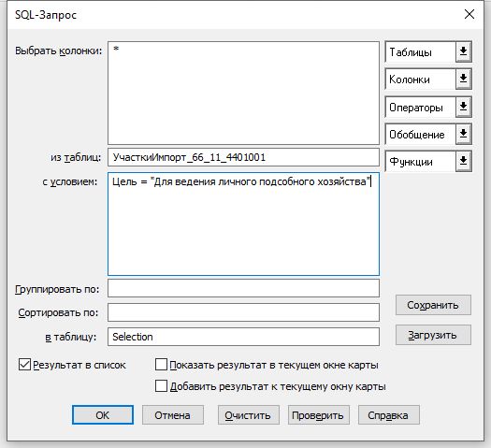Expand the Обобщение dropdown
The height and width of the screenshot is (448, 491).
428,135
